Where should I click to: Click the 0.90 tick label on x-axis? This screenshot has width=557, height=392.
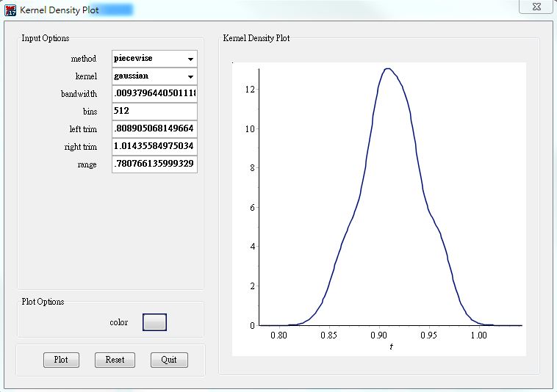tap(379, 335)
